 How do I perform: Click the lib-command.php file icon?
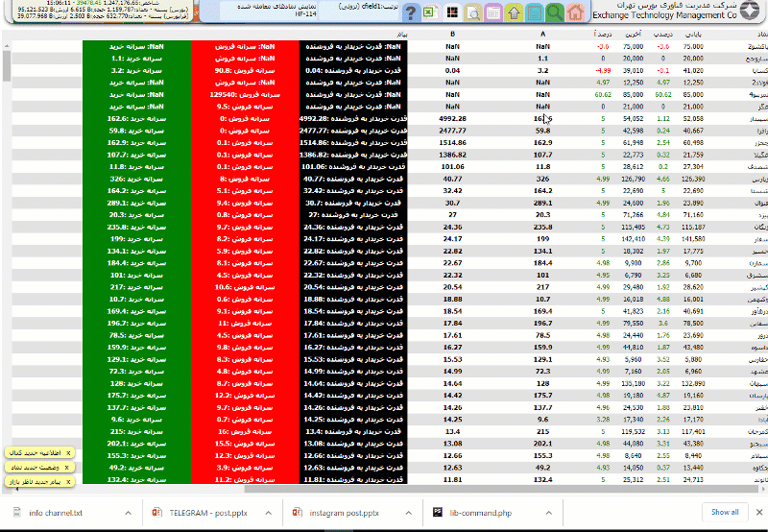pyautogui.click(x=438, y=513)
